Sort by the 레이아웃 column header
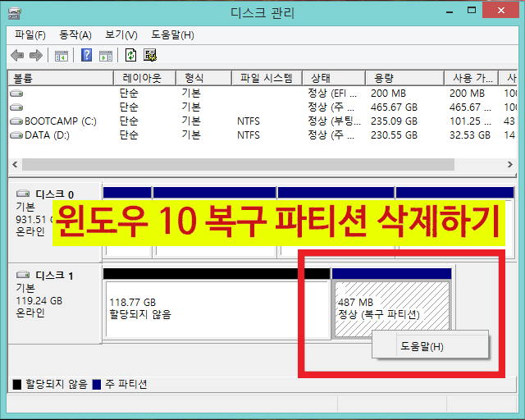The height and width of the screenshot is (420, 525). (144, 79)
